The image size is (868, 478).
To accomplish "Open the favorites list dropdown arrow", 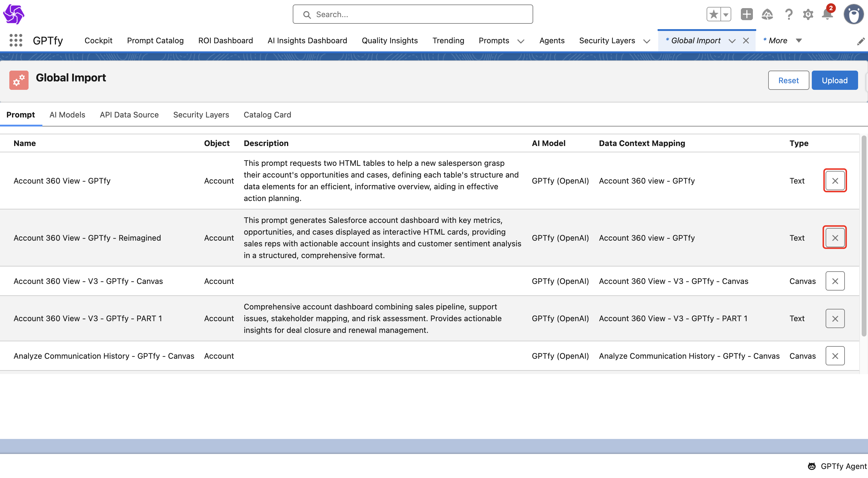I will point(726,14).
